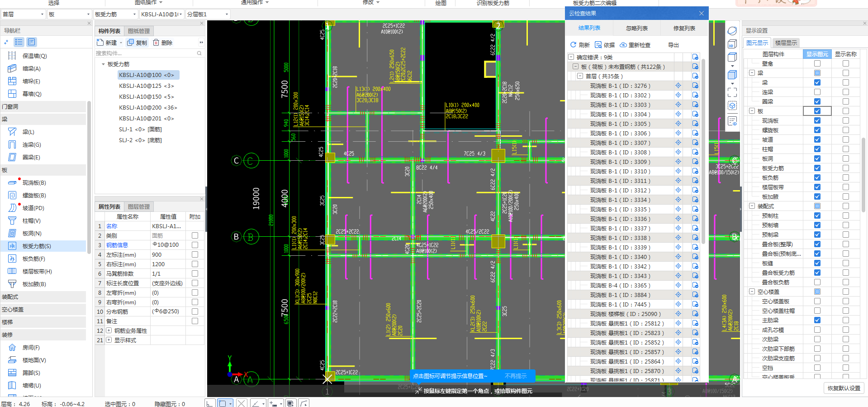Select the 板洞(N) slab opening component
The height and width of the screenshot is (407, 868).
(x=32, y=234)
